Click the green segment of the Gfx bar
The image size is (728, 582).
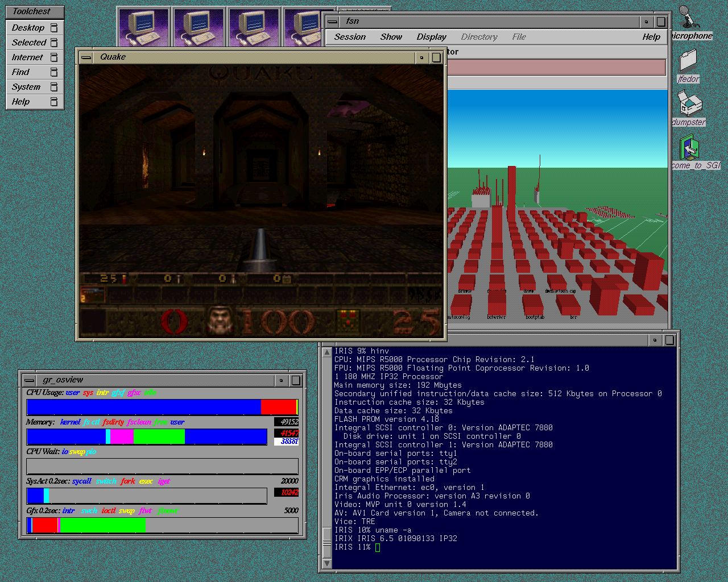click(102, 525)
